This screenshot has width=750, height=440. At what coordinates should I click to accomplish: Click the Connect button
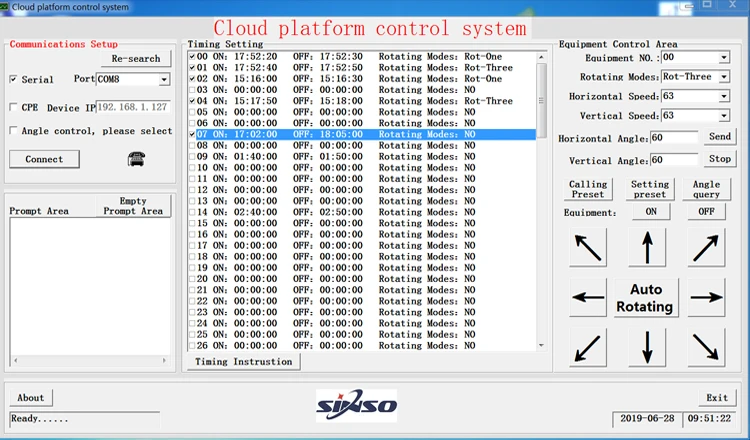[44, 159]
